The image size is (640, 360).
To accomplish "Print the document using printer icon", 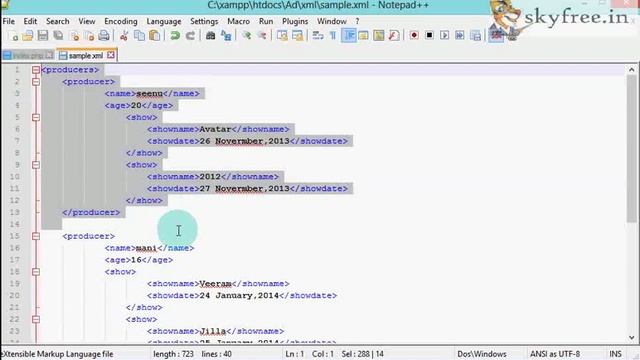I will point(104,36).
